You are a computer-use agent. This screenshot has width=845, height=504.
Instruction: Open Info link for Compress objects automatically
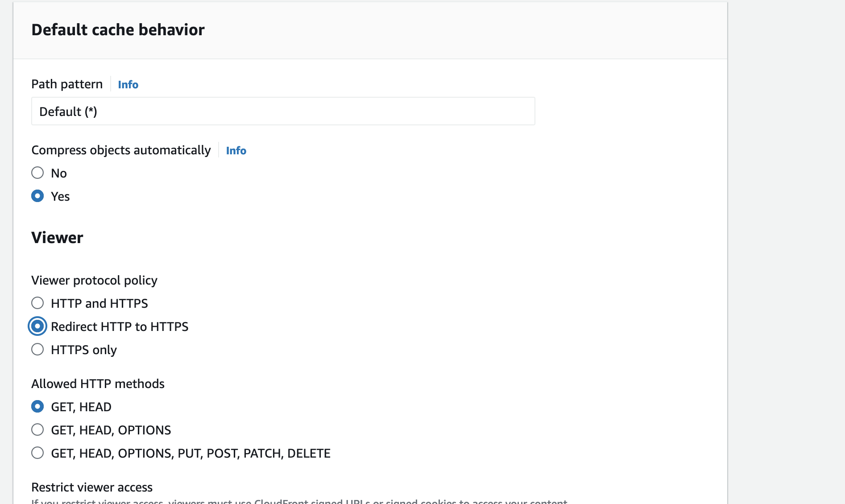[236, 151]
